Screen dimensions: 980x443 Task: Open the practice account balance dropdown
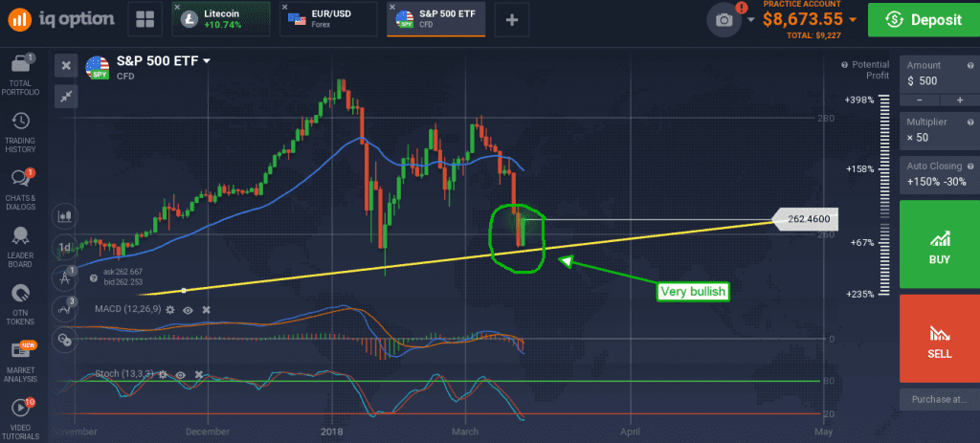[x=853, y=20]
